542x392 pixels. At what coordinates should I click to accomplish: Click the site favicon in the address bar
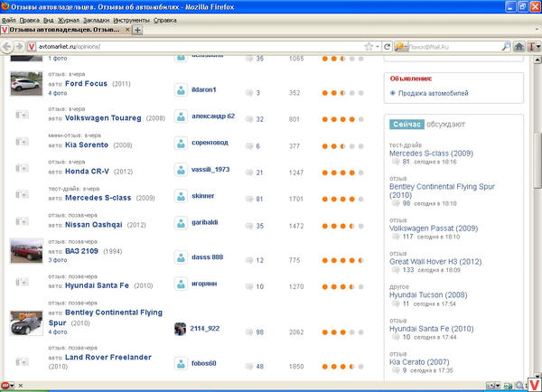click(32, 46)
